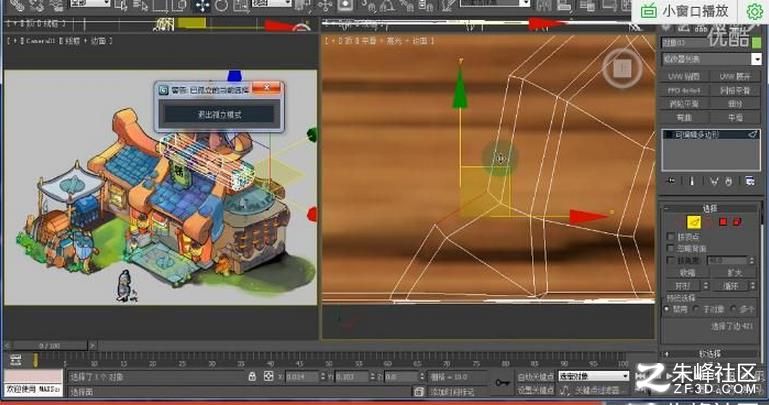Toggle the 忽略背面 checkbox

pos(670,248)
